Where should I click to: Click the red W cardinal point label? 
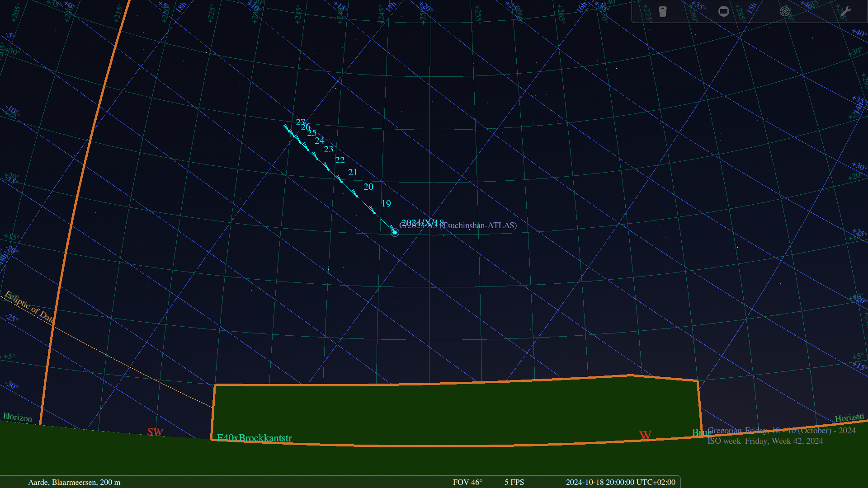(x=645, y=435)
